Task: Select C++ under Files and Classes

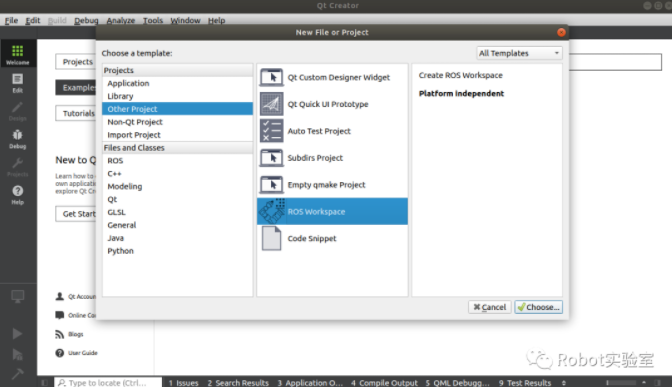Action: 177,173
